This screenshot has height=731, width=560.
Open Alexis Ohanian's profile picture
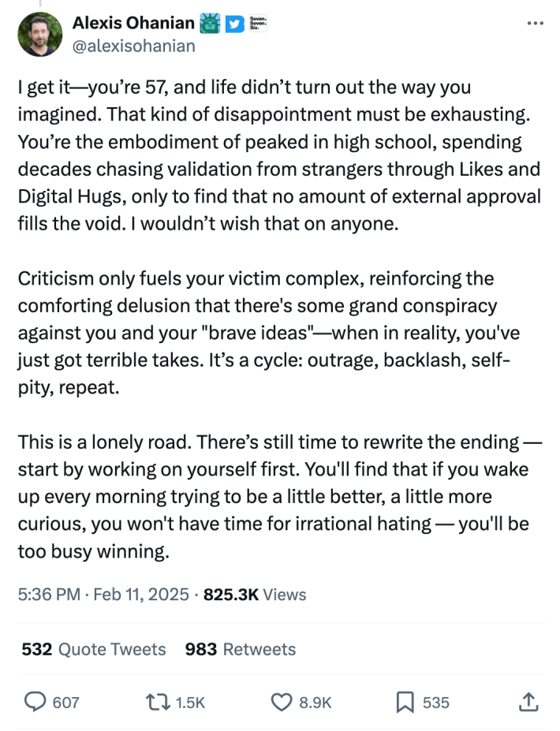(x=40, y=35)
